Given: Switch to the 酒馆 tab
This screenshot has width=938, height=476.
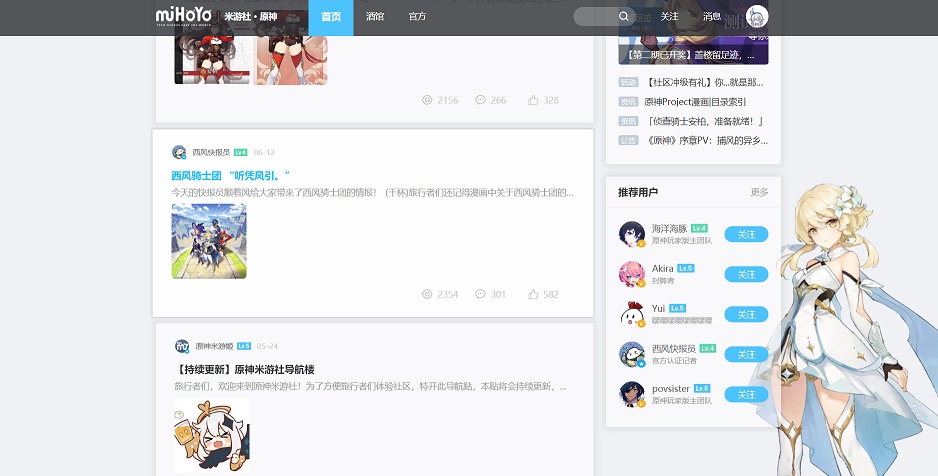Looking at the screenshot, I should tap(375, 17).
